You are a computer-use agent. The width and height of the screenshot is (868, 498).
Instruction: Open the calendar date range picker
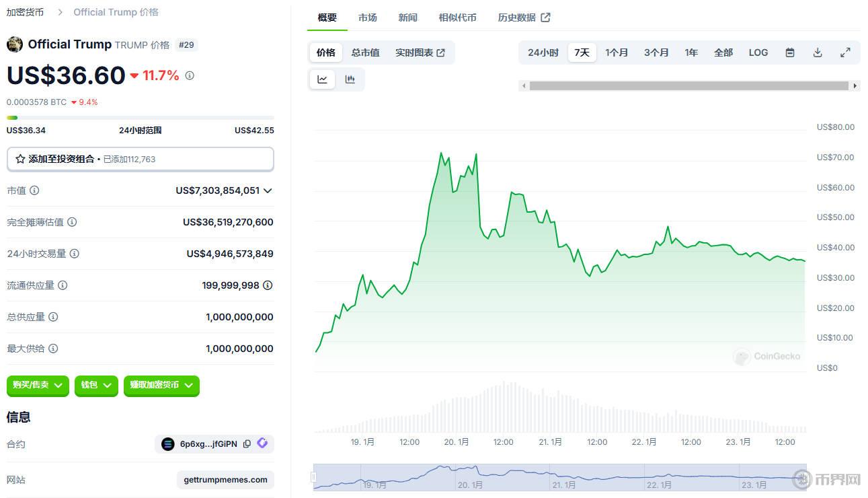(x=790, y=52)
